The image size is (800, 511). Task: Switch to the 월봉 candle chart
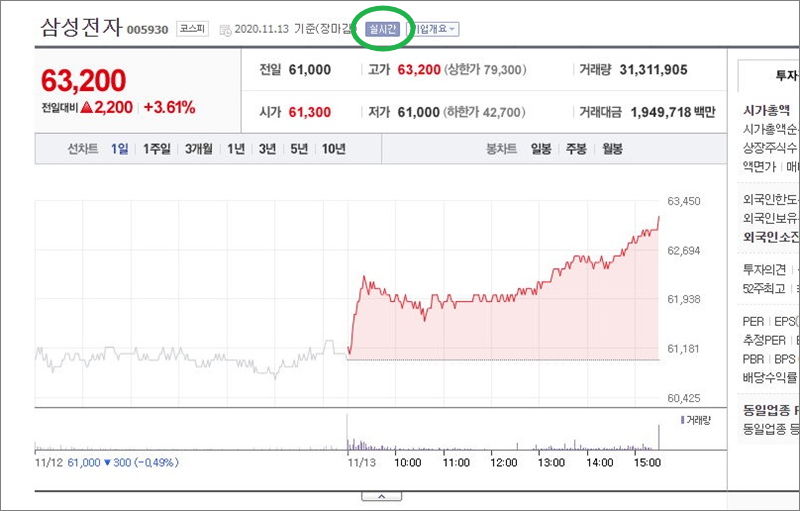pos(612,149)
